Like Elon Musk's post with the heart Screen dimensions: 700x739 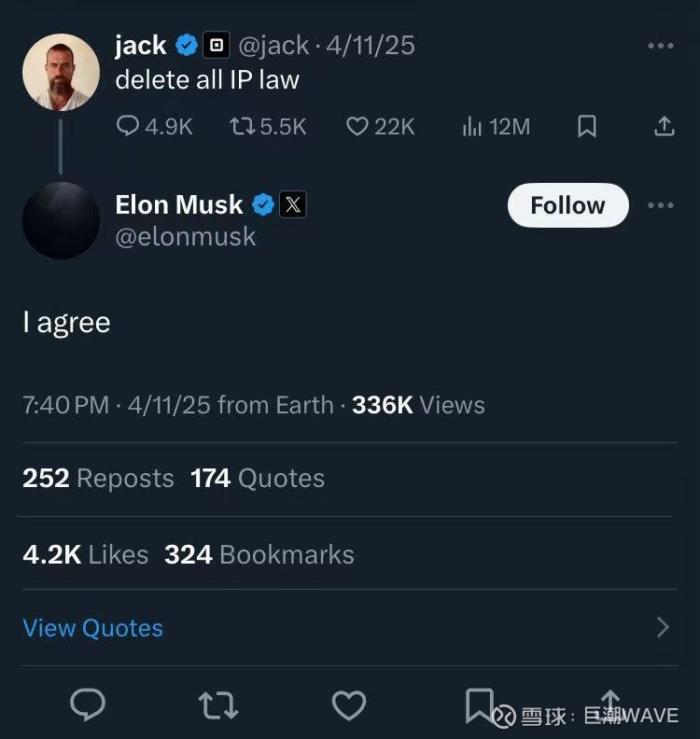click(349, 705)
